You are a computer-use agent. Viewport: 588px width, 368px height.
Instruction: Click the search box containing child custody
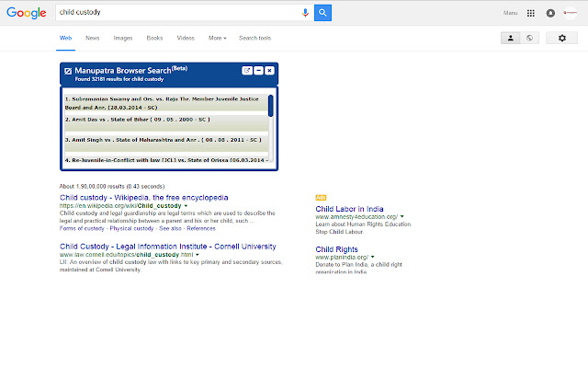pyautogui.click(x=175, y=13)
